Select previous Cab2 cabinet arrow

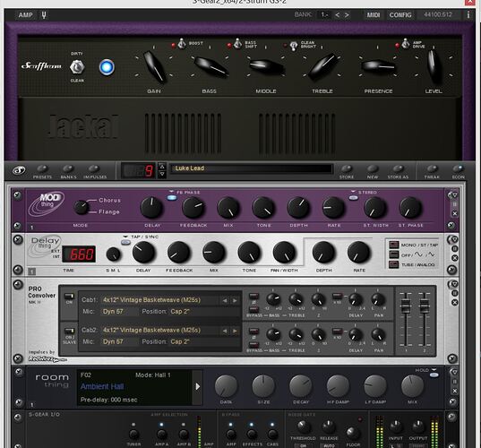tap(225, 332)
